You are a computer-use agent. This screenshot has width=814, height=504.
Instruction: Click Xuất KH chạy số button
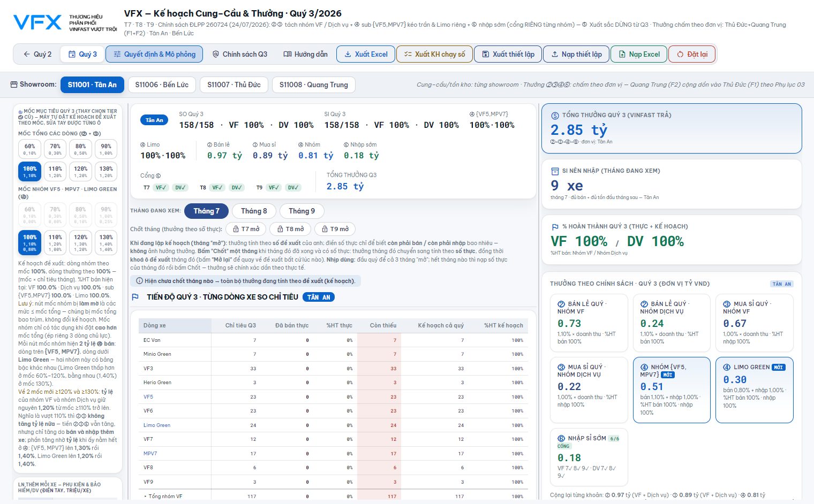[x=434, y=54]
